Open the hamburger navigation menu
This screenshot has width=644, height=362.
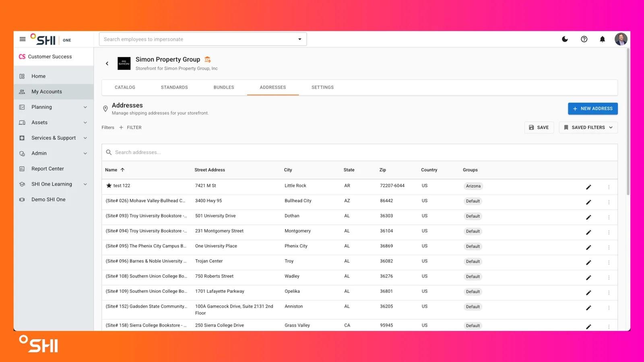pyautogui.click(x=23, y=39)
